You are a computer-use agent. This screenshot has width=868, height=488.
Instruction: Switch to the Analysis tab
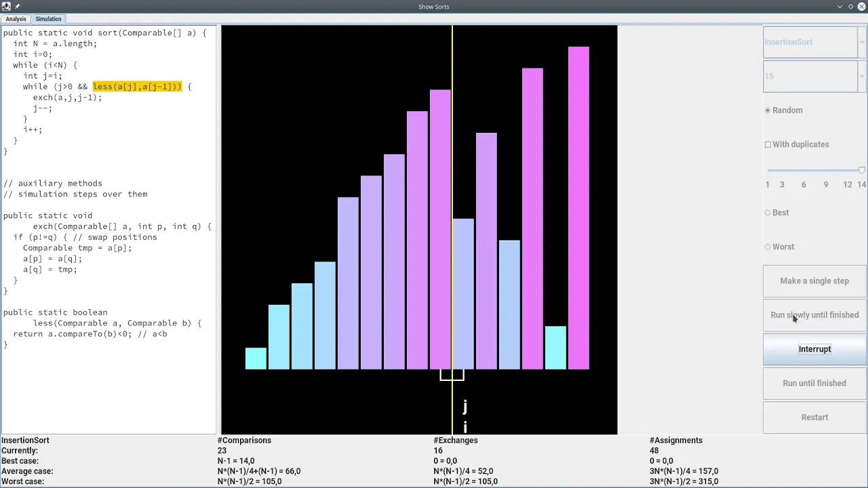tap(16, 19)
